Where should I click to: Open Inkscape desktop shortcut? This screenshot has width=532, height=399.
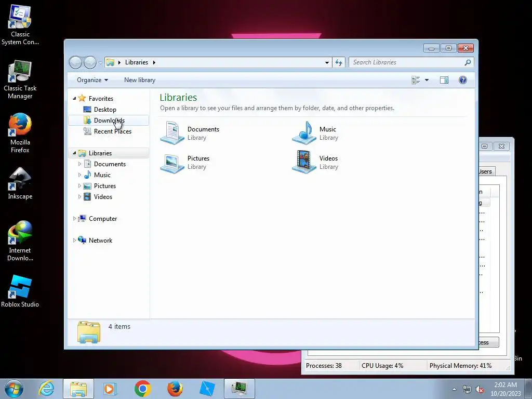[20, 183]
